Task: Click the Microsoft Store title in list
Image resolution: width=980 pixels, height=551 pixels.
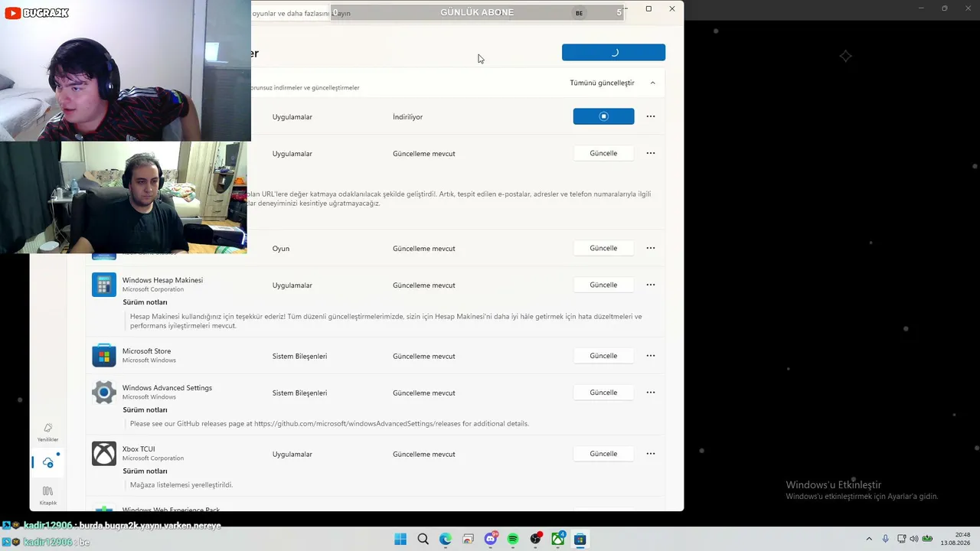Action: point(146,351)
